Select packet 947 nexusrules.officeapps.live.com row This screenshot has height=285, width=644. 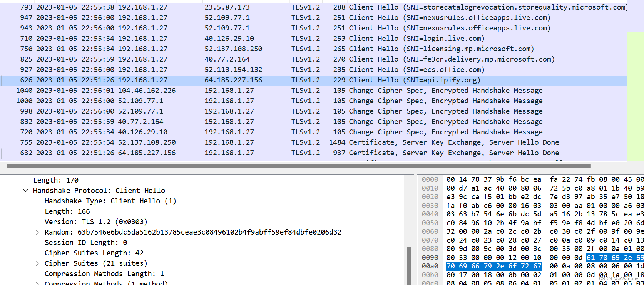pyautogui.click(x=313, y=18)
